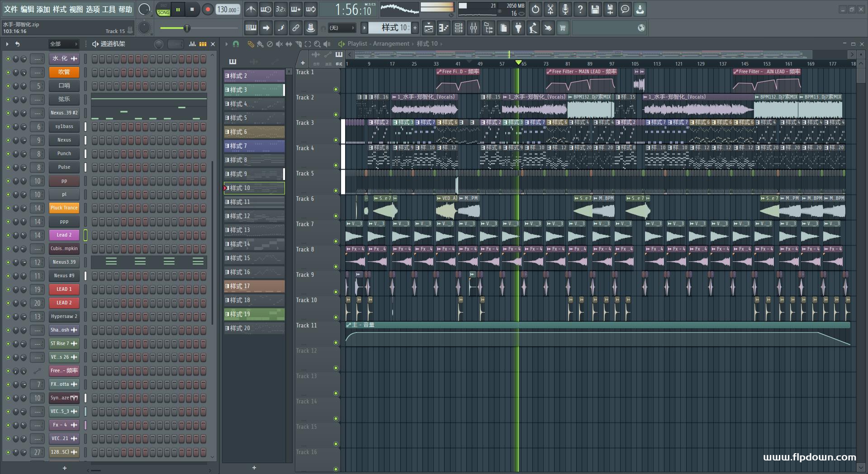This screenshot has width=868, height=474.
Task: Open the 文件 menu
Action: point(10,9)
